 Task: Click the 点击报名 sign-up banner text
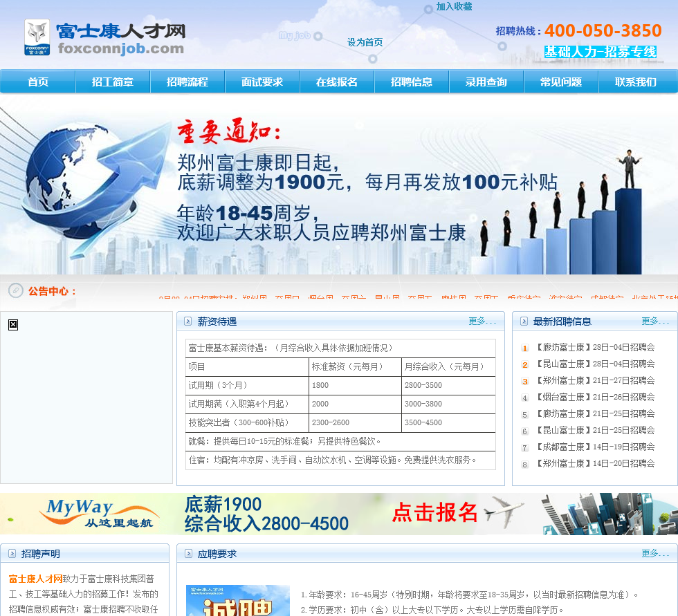tap(434, 513)
